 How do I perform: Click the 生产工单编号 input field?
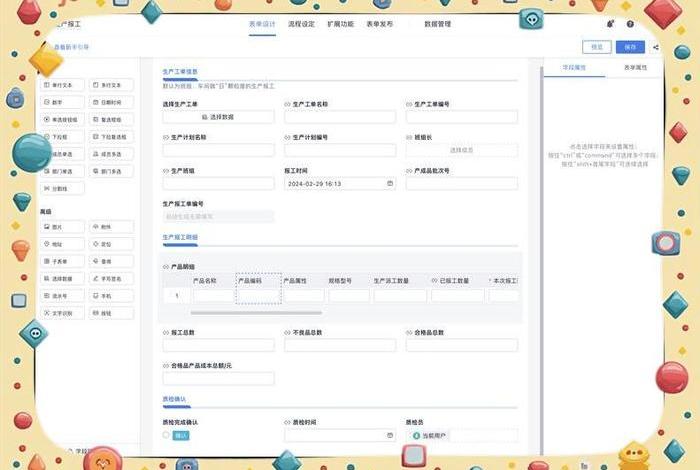click(462, 117)
